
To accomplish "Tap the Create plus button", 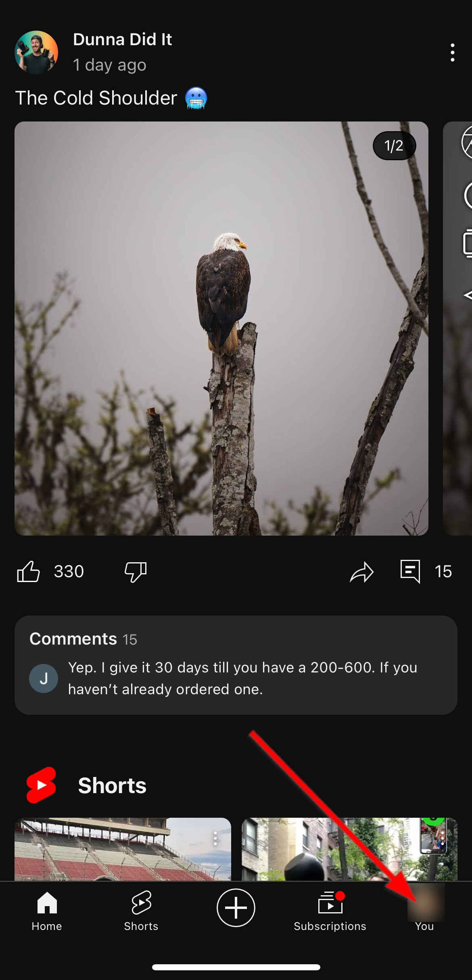I will coord(236,908).
